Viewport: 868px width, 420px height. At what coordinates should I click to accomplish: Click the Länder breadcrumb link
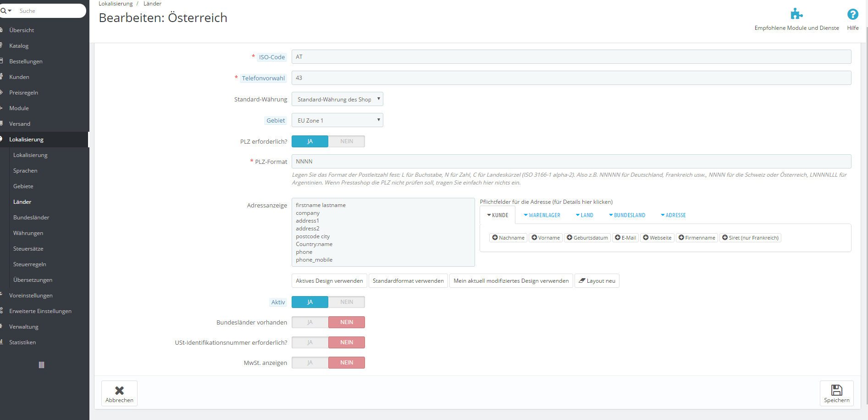coord(152,4)
